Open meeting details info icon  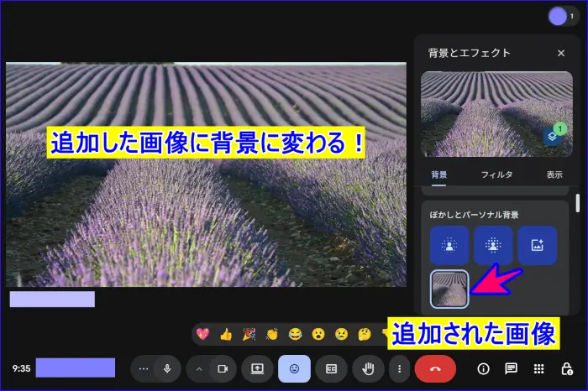[x=483, y=369]
